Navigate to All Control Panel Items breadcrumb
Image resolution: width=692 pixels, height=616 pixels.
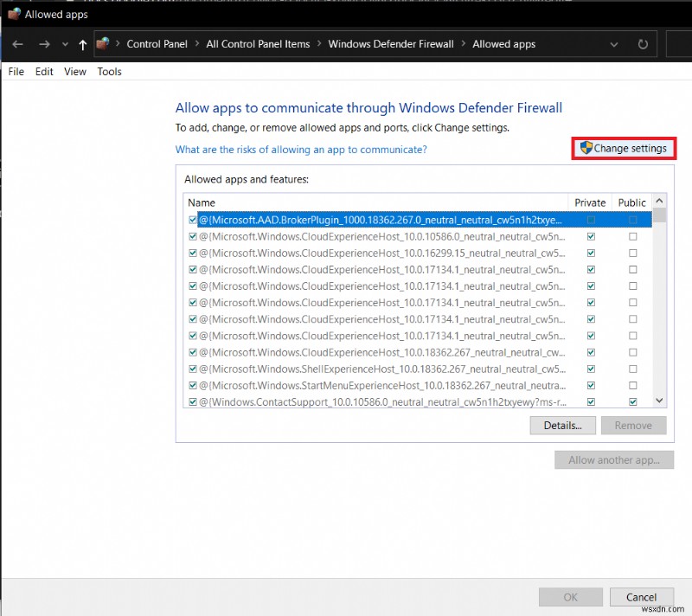tap(258, 44)
